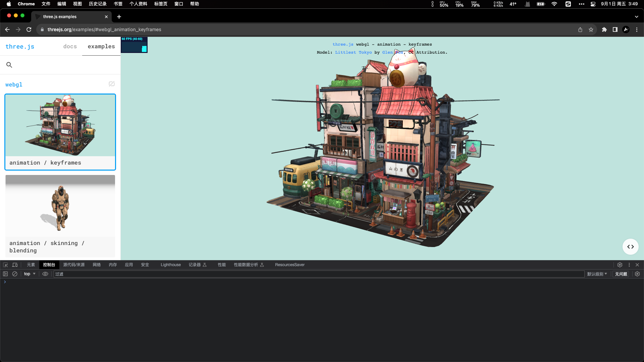Open the macOS Control Center icon
The height and width of the screenshot is (362, 644).
593,4
